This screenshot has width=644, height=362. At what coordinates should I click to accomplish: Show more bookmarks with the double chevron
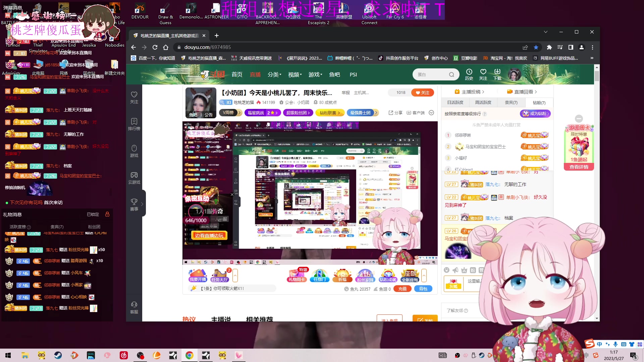tap(592, 58)
